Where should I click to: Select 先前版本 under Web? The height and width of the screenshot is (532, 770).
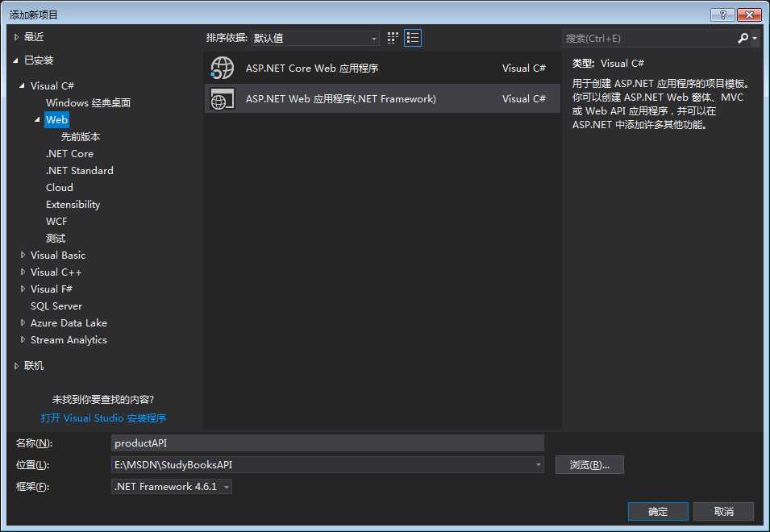[x=81, y=136]
